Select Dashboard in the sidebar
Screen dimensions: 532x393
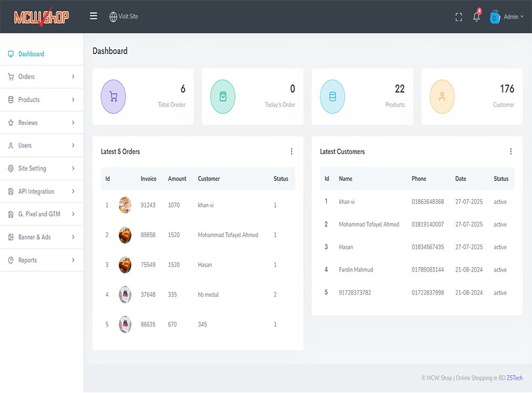(31, 54)
